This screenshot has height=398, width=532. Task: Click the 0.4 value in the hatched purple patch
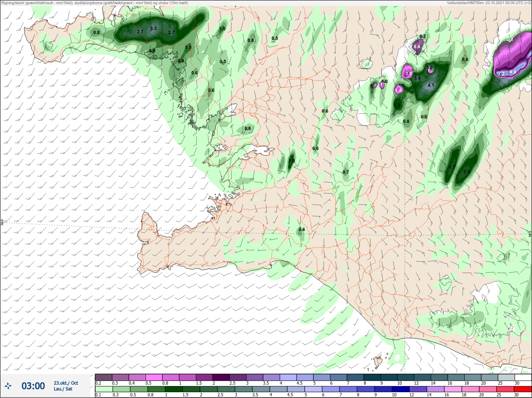pyautogui.click(x=417, y=47)
